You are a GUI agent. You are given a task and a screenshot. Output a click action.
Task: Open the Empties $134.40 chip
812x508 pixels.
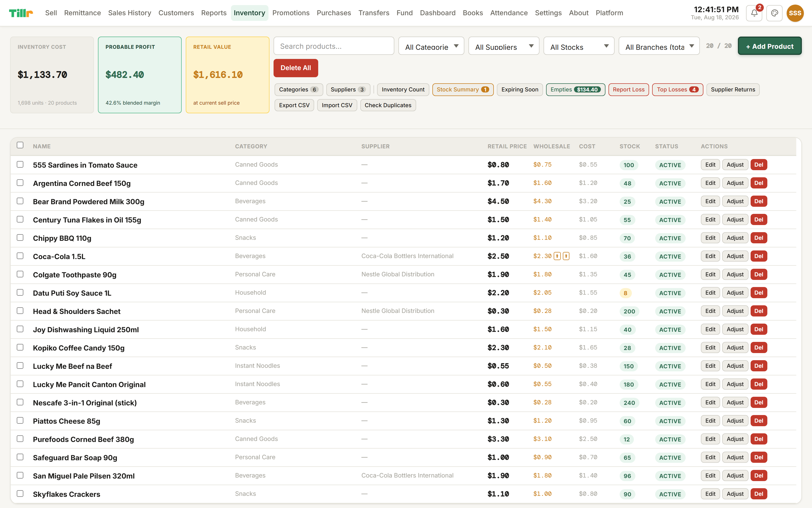tap(576, 90)
